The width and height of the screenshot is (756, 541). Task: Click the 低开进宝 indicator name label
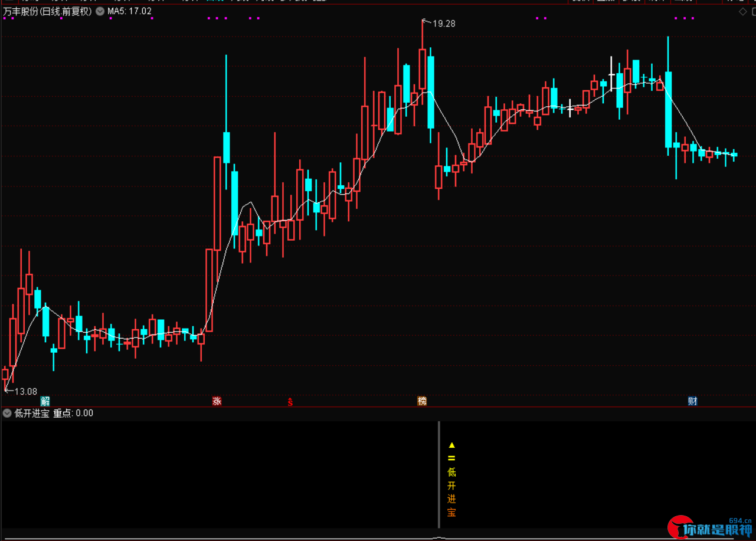click(32, 413)
